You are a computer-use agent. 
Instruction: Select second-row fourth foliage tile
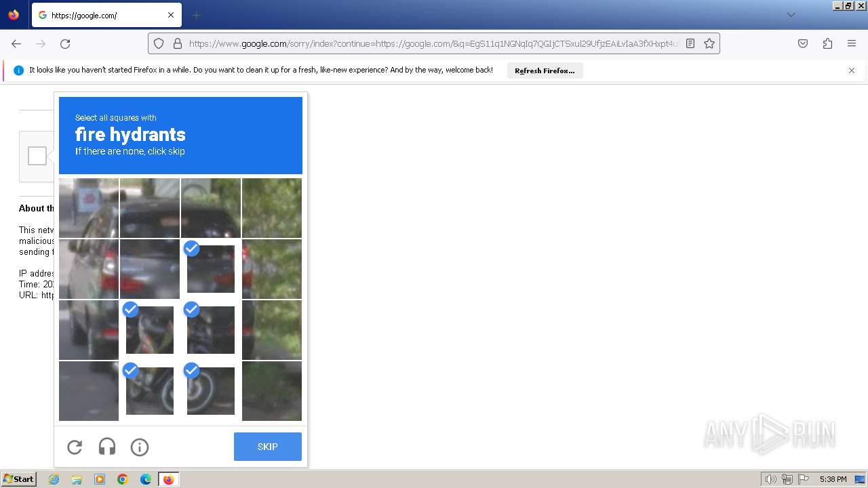272,269
